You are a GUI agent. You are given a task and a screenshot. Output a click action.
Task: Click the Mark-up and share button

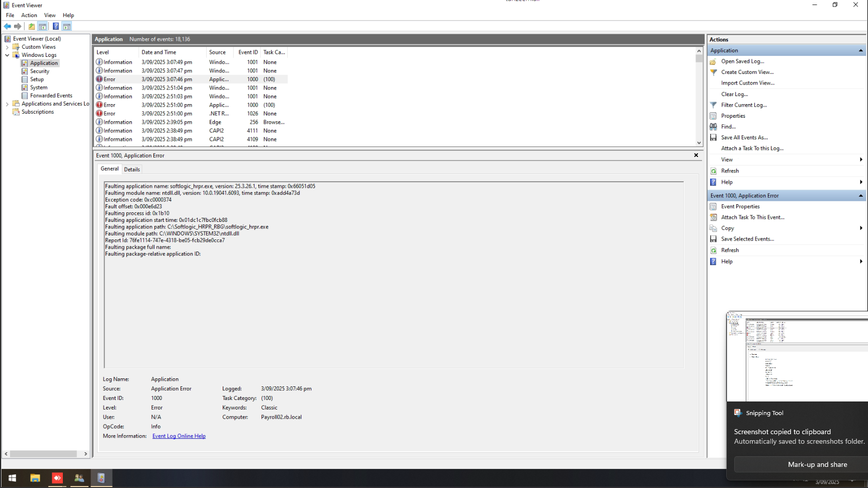click(x=817, y=464)
